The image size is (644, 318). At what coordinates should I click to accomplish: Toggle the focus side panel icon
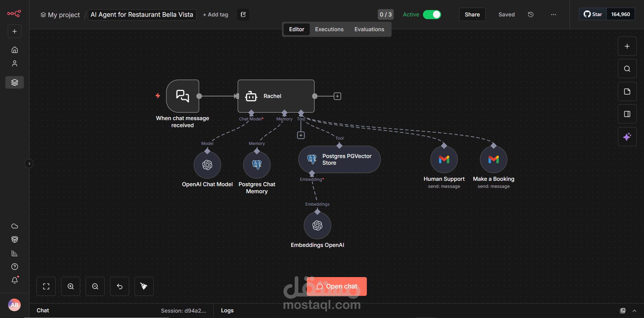(627, 114)
